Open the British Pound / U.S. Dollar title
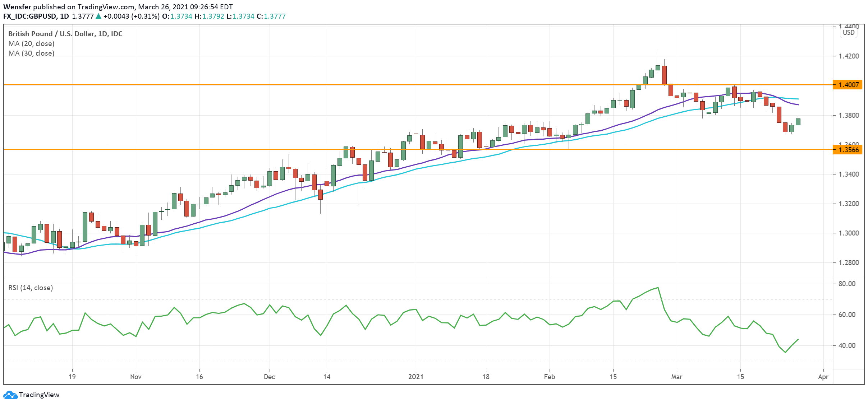Screen dimensions: 868x405 pyautogui.click(x=65, y=34)
